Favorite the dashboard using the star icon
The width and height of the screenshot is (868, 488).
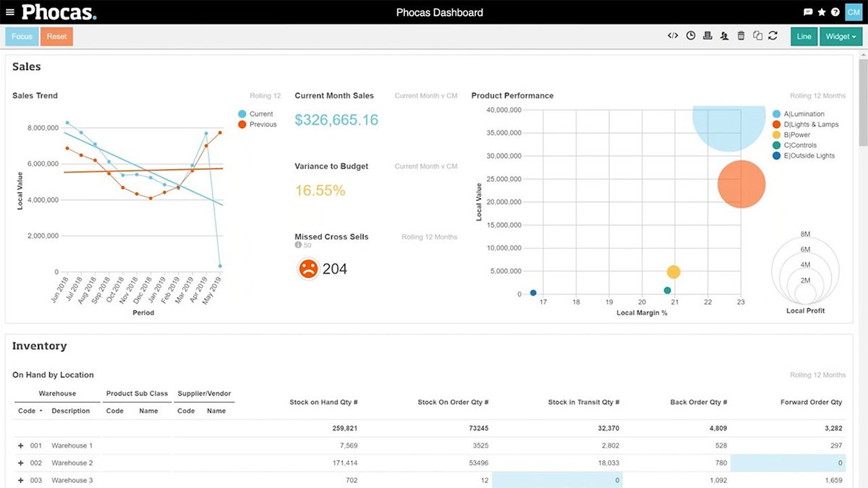tap(821, 12)
